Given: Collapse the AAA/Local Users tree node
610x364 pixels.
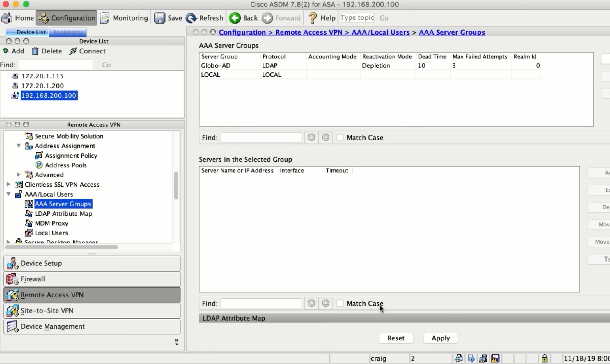Looking at the screenshot, I should coord(8,194).
